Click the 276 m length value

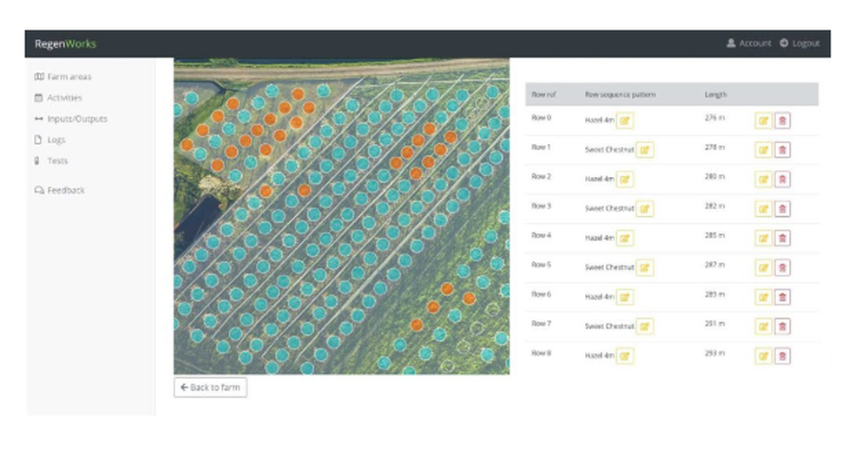714,118
